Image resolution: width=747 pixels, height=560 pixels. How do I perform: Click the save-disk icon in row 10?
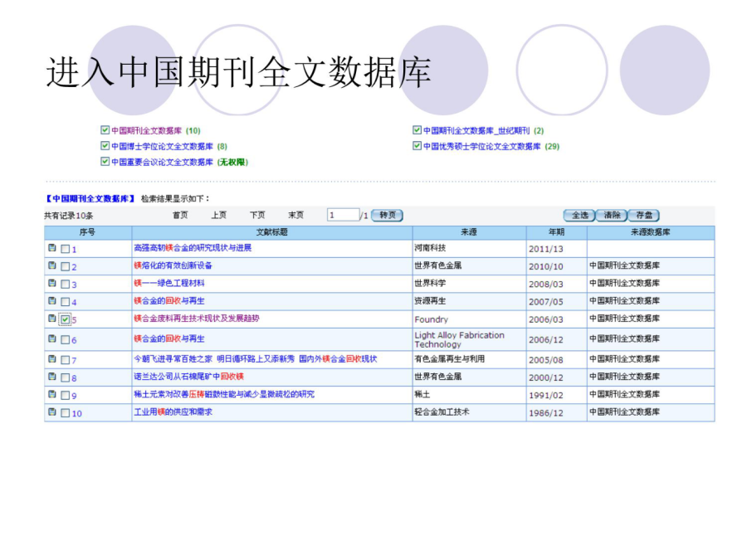52,411
